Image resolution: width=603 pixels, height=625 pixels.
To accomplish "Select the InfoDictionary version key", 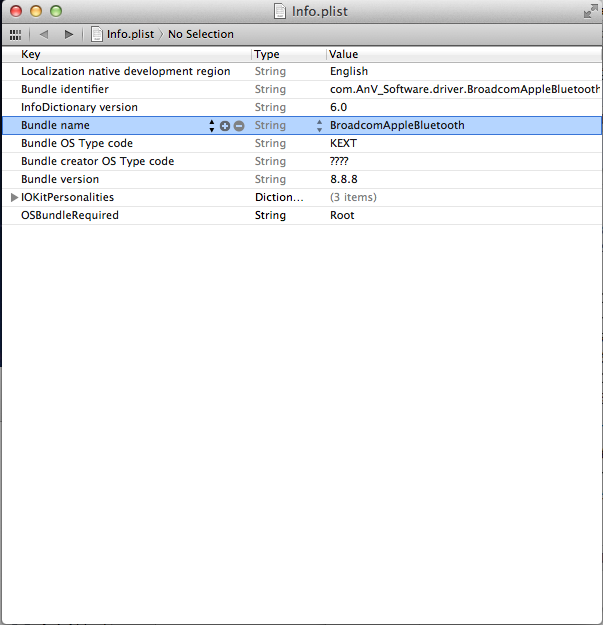I will point(79,107).
